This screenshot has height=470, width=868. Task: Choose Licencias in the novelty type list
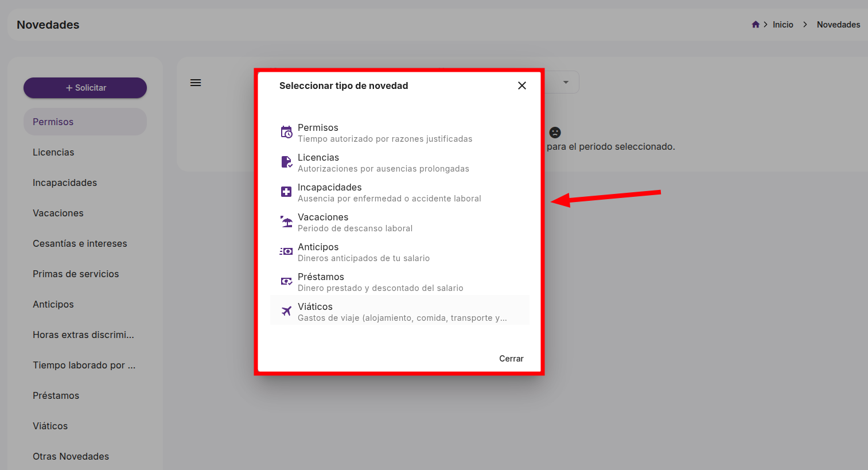[400, 162]
